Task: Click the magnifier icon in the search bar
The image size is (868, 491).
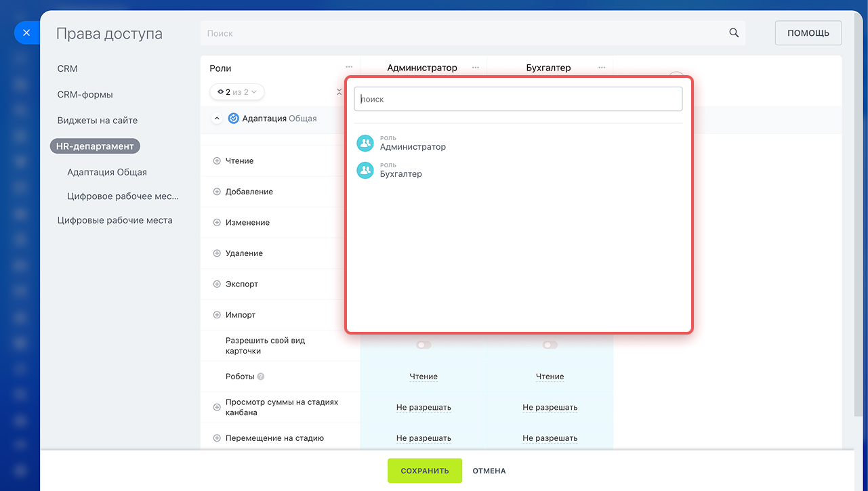Action: pos(734,33)
